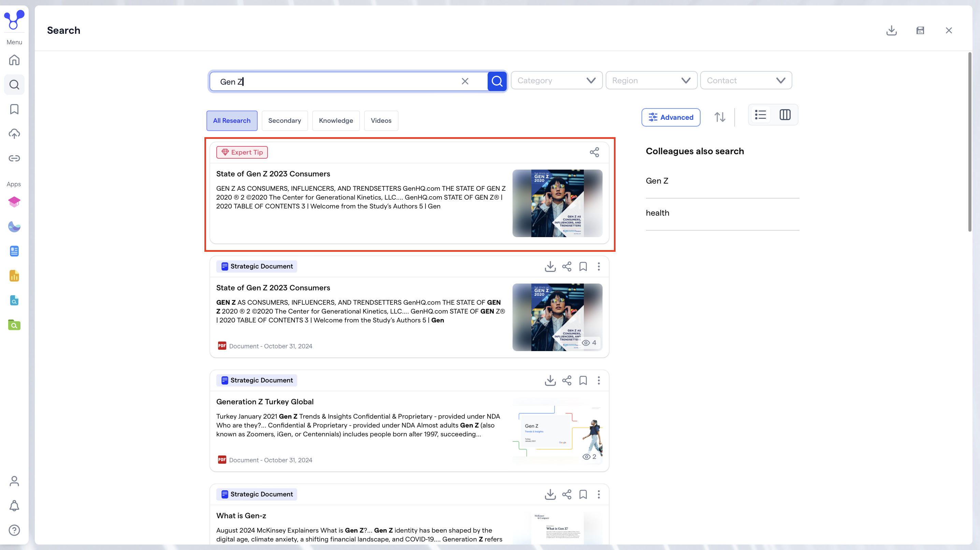
Task: Switch to column view layout
Action: coord(785,115)
